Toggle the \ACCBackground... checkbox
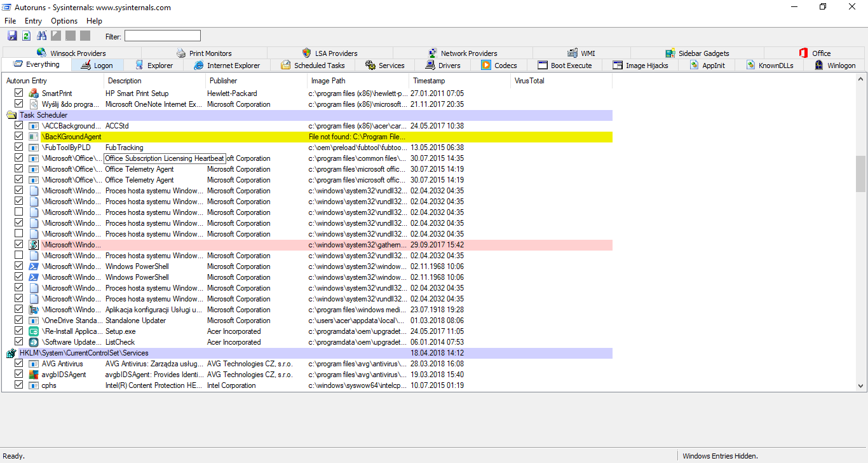This screenshot has height=463, width=868. pos(19,126)
